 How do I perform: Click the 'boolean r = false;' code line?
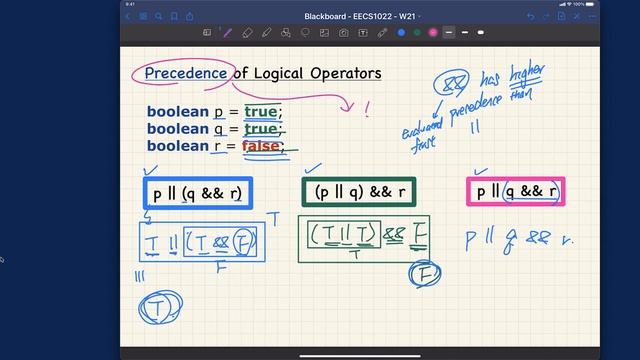pos(216,146)
